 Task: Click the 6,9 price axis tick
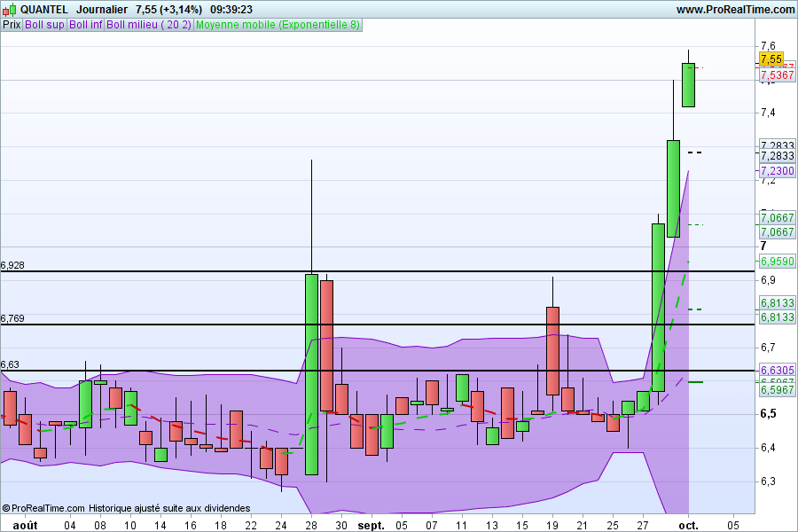click(x=768, y=280)
